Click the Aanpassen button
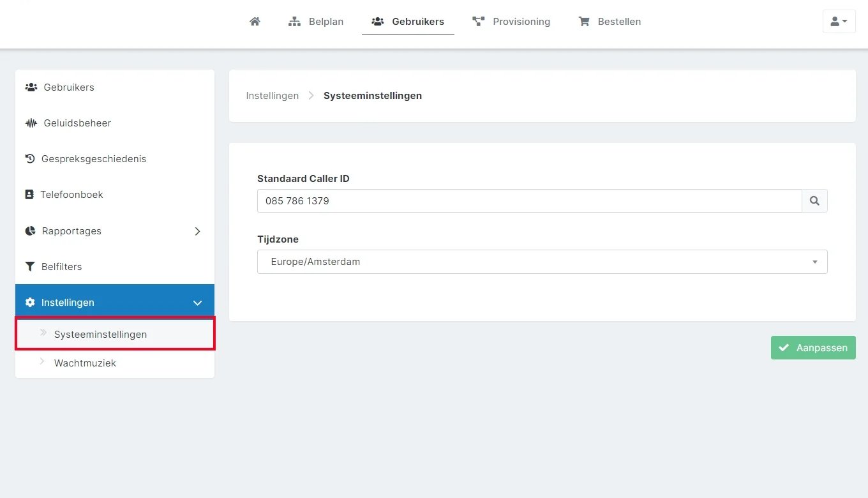868x498 pixels. [x=813, y=348]
